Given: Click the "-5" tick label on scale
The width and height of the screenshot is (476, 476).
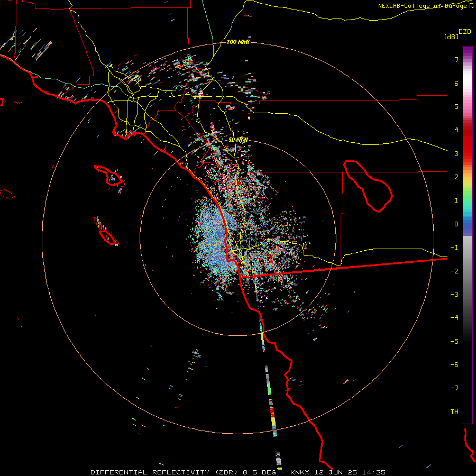Looking at the screenshot, I should pos(454,342).
